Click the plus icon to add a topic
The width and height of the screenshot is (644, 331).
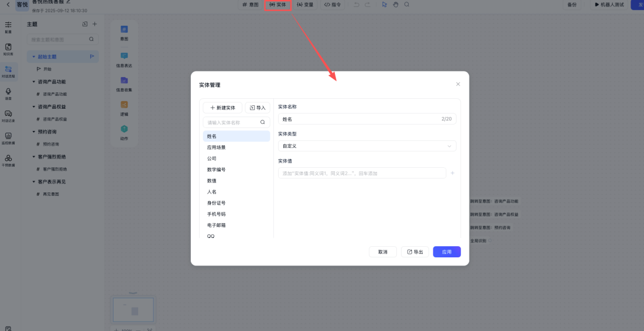point(95,24)
